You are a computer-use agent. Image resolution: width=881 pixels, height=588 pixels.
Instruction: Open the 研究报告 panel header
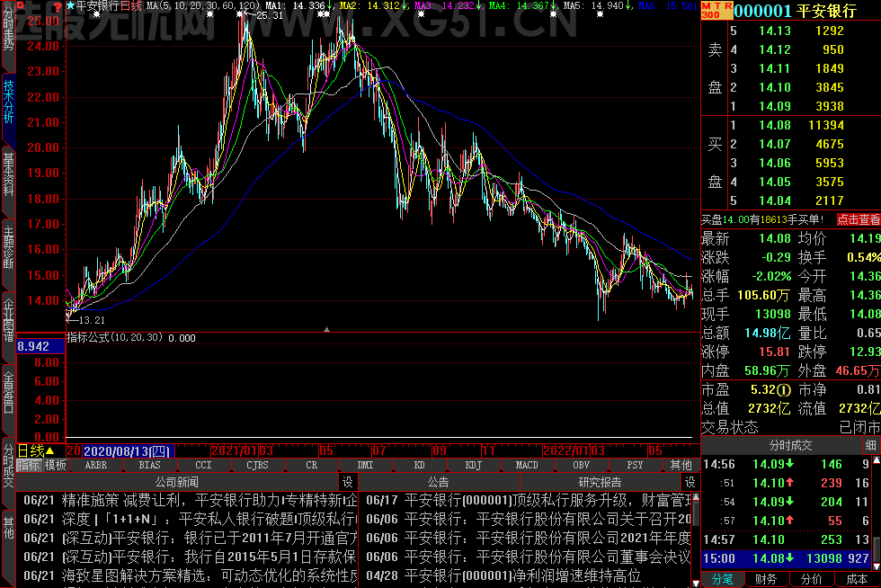pyautogui.click(x=601, y=482)
